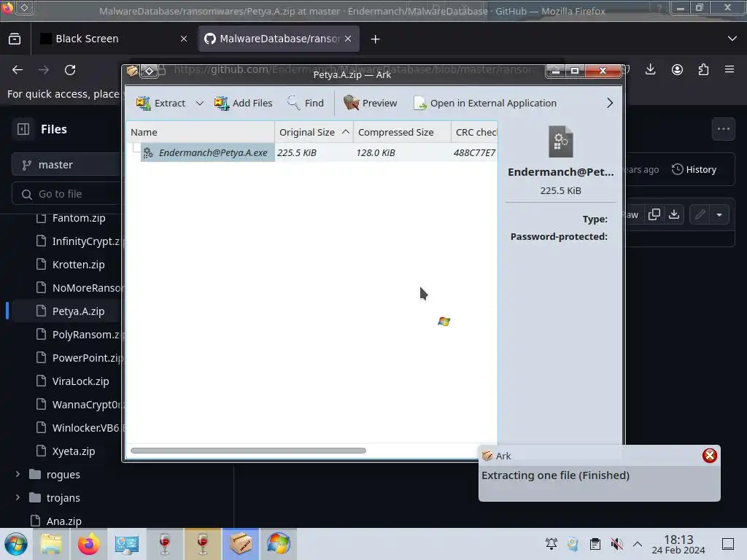
Task: Toggle muted volume tray icon
Action: [616, 544]
